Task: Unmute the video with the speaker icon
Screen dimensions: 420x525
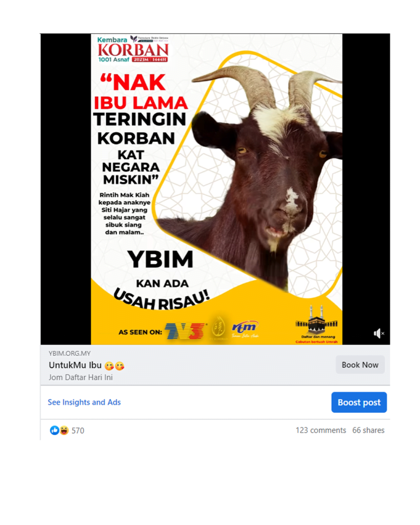Action: [379, 333]
